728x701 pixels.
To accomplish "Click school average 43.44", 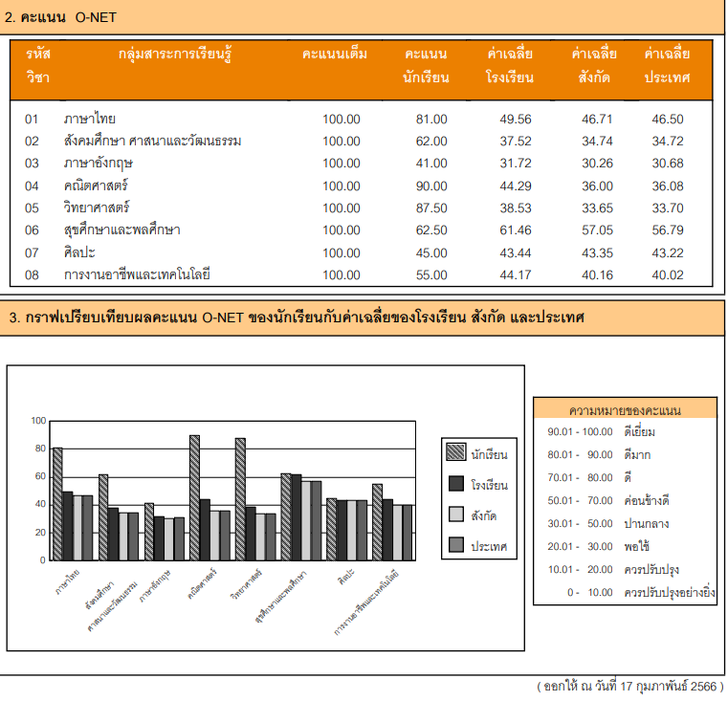I will click(x=516, y=253).
